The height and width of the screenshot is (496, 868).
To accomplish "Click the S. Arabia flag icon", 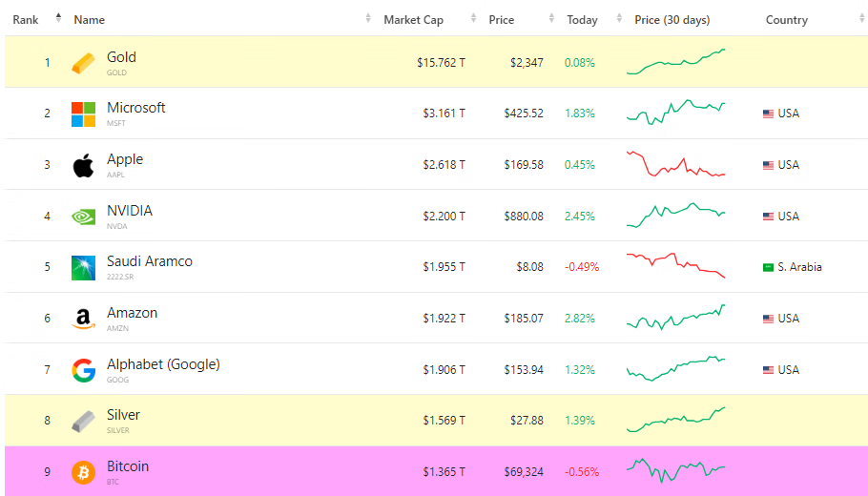I will pyautogui.click(x=768, y=267).
